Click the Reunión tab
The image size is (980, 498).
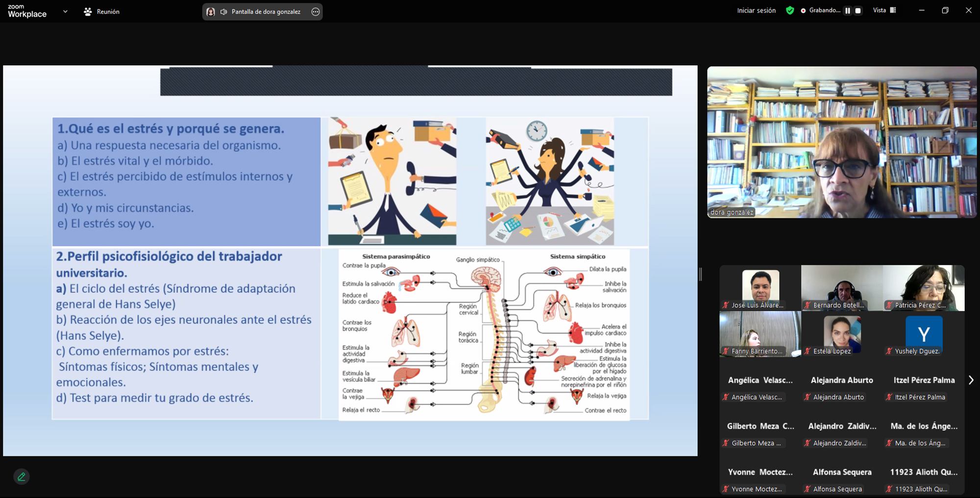[x=102, y=11]
